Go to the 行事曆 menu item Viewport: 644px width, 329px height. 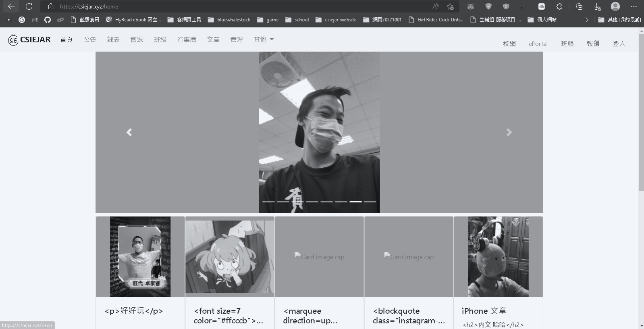tap(187, 40)
